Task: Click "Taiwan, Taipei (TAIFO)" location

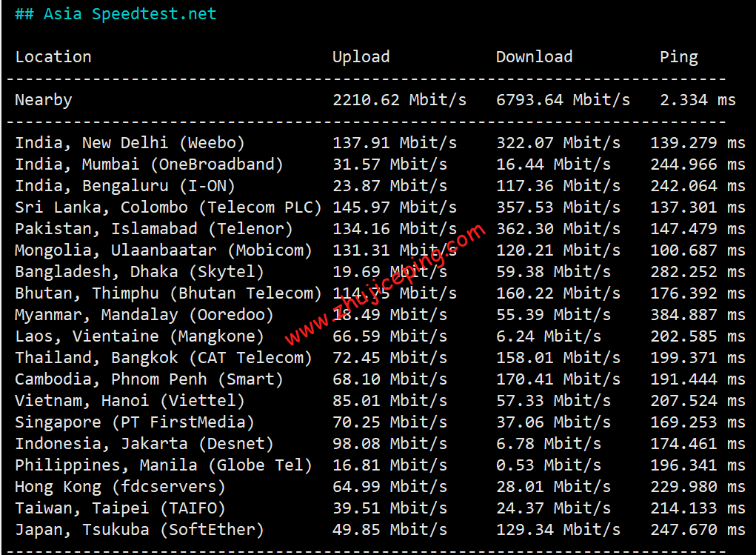Action: tap(120, 508)
